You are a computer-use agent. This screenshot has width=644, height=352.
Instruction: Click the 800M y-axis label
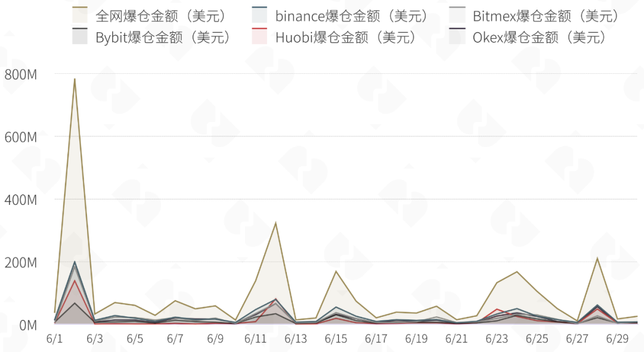click(21, 74)
